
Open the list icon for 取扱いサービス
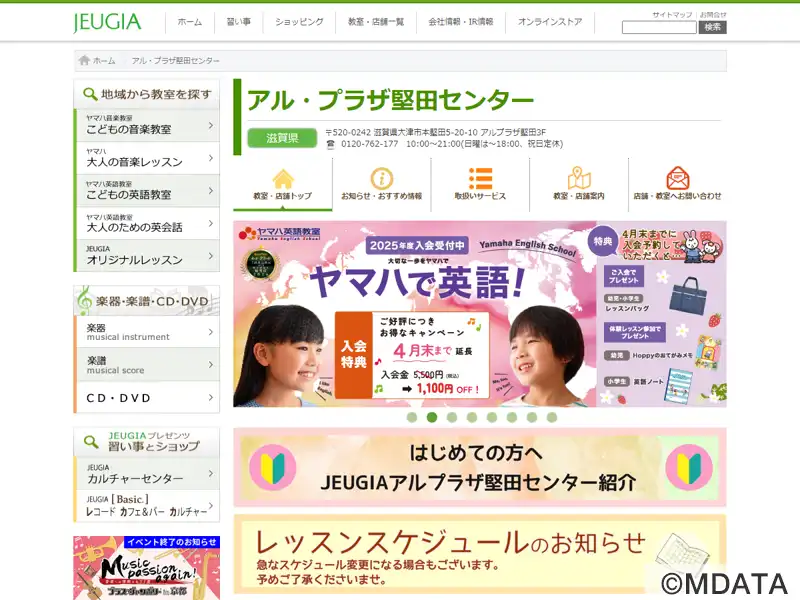coord(480,179)
